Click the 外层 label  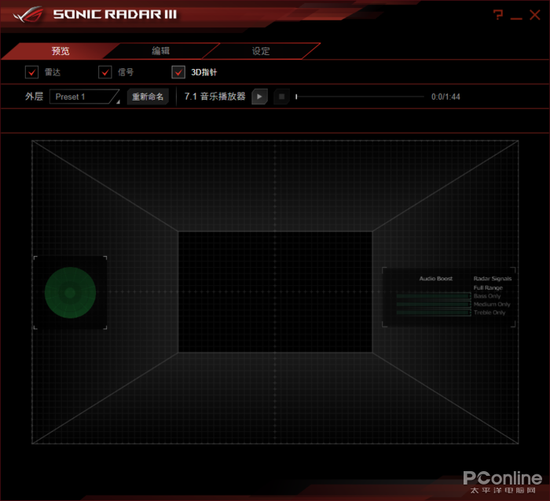click(34, 96)
